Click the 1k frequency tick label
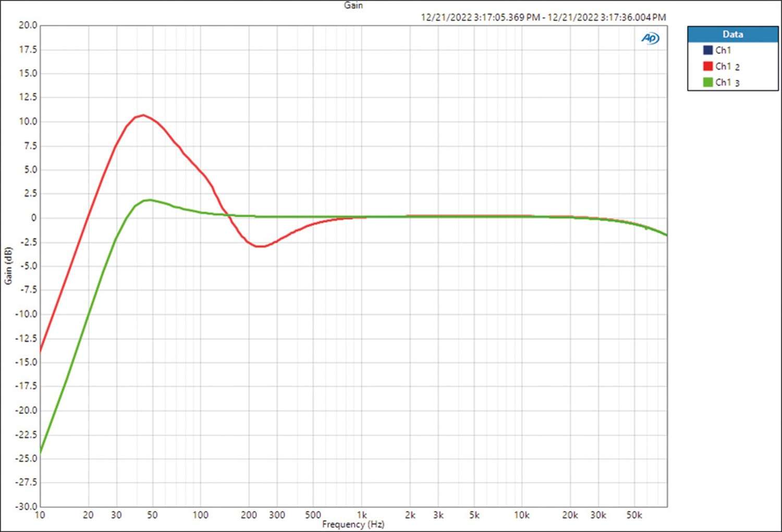The height and width of the screenshot is (532, 782). [x=362, y=515]
